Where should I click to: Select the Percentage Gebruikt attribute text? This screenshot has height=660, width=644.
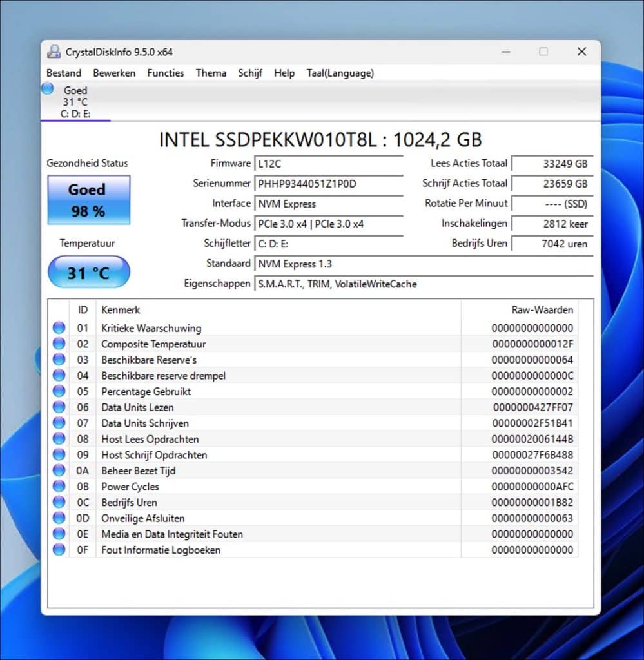click(146, 391)
